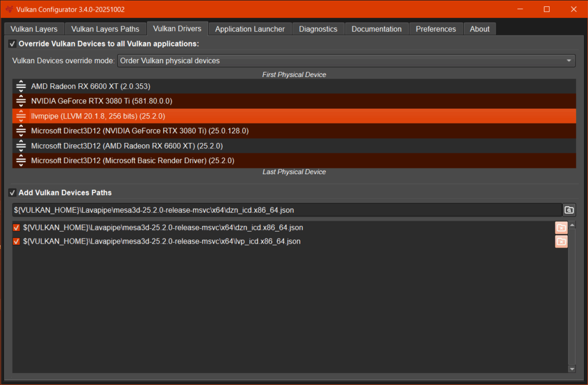Open the Preferences tab
Image resolution: width=588 pixels, height=385 pixels.
[436, 28]
